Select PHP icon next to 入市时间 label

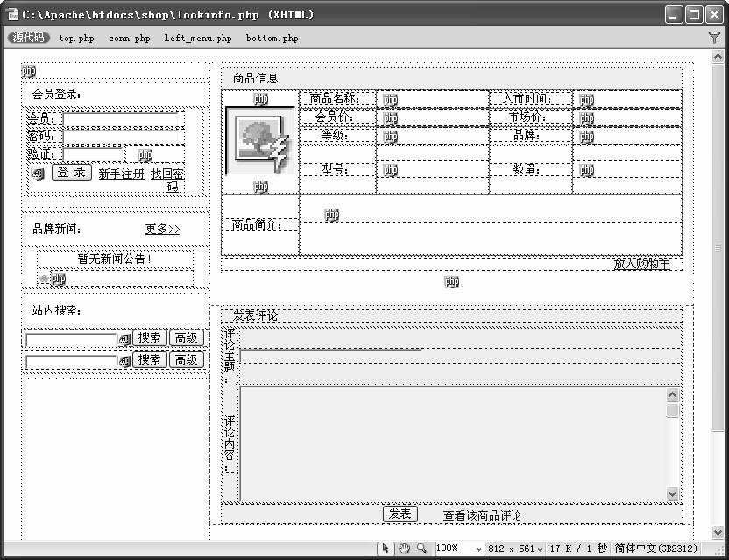[586, 100]
